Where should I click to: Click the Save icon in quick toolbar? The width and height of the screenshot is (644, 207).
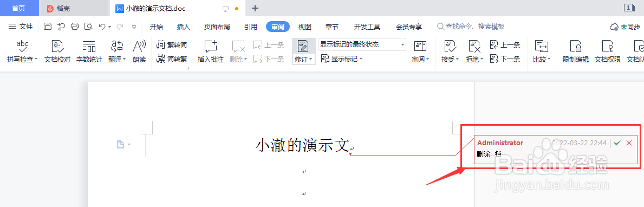pyautogui.click(x=48, y=27)
